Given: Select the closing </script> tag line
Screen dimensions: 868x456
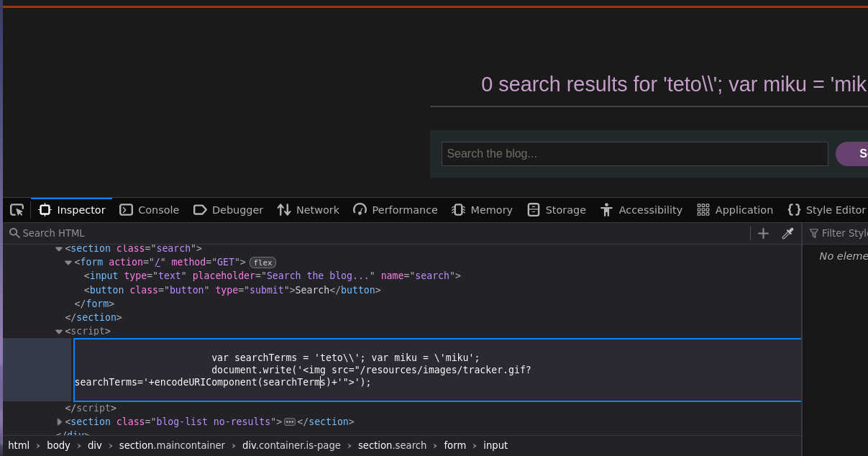Looking at the screenshot, I should pyautogui.click(x=90, y=408).
